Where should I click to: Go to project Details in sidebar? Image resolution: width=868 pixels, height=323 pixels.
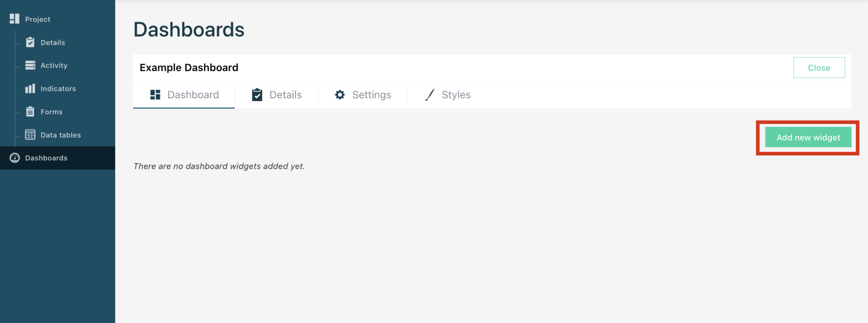click(53, 42)
